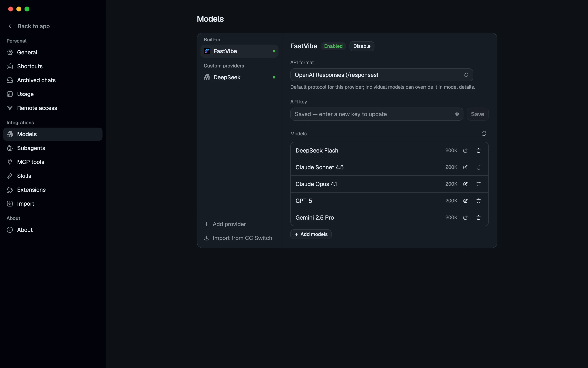Open the edit icon for GPT-5
The image size is (588, 368).
pyautogui.click(x=465, y=201)
